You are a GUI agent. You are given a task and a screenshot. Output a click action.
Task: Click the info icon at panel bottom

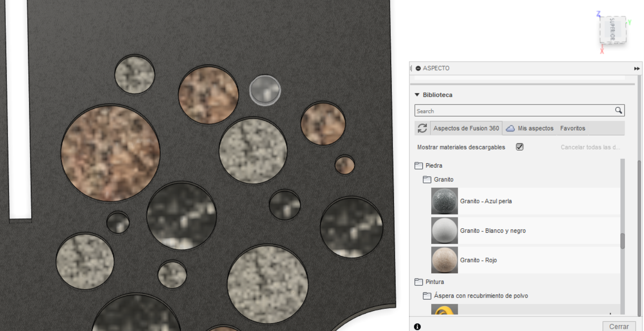[x=417, y=327]
